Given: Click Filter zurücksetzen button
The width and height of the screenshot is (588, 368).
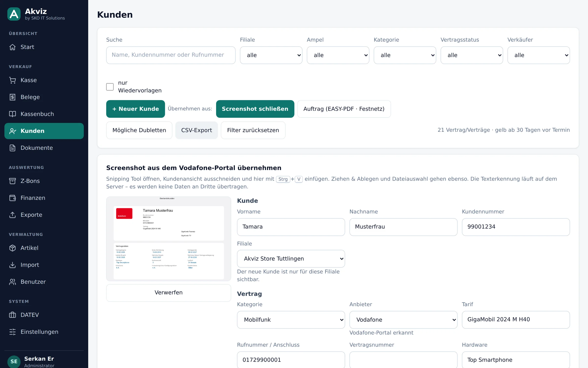Looking at the screenshot, I should point(253,130).
